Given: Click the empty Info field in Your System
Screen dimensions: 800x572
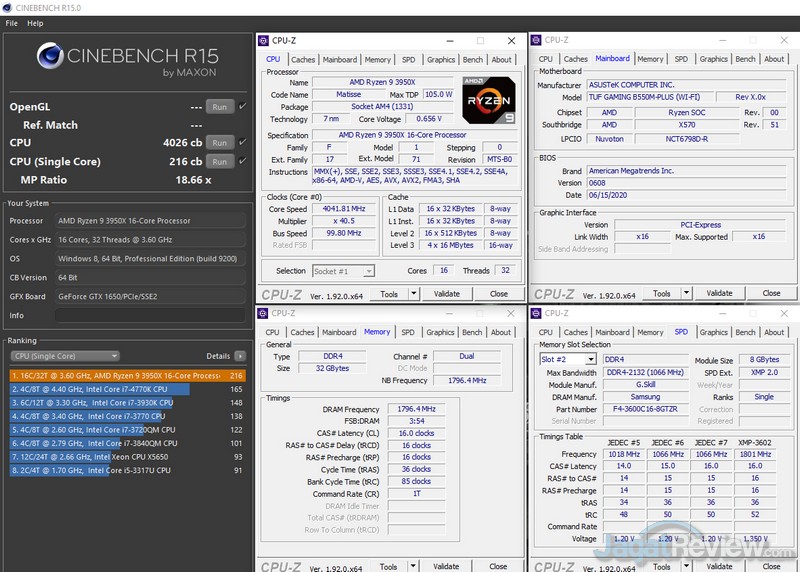Looking at the screenshot, I should click(x=148, y=315).
